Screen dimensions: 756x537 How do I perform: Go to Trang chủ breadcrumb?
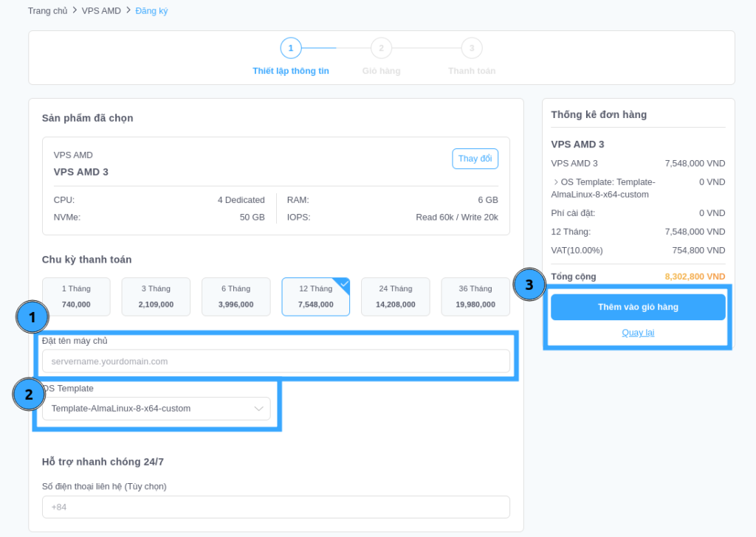point(47,11)
